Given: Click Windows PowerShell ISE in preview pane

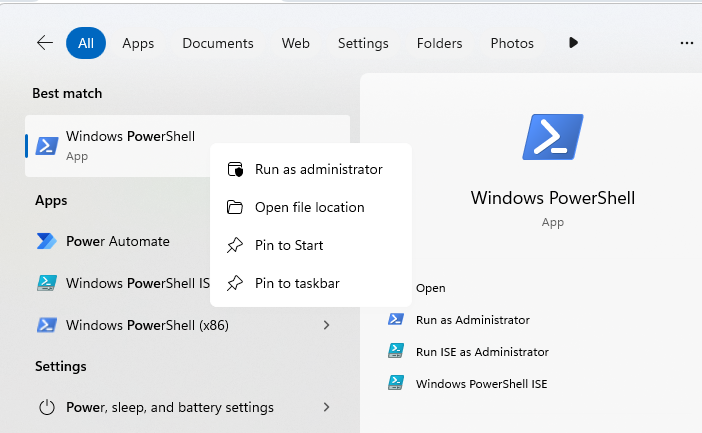Looking at the screenshot, I should [x=482, y=384].
